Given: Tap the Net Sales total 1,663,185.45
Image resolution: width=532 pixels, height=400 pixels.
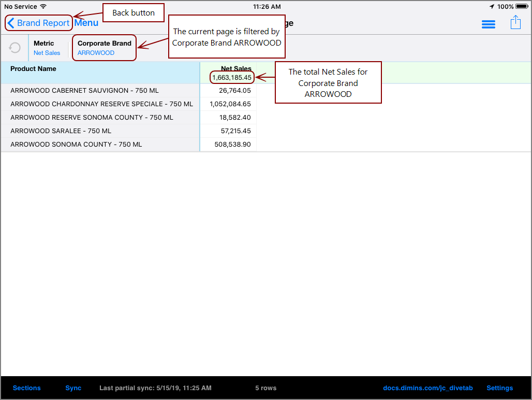Looking at the screenshot, I should click(231, 77).
